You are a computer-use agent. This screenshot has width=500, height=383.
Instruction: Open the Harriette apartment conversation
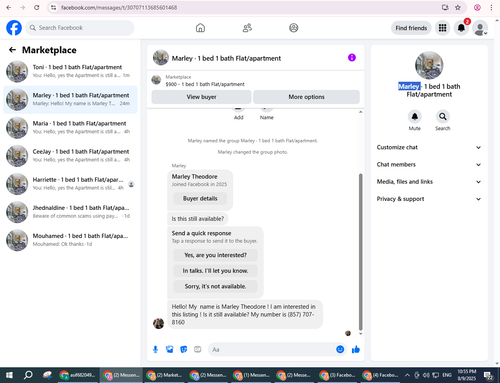point(70,184)
